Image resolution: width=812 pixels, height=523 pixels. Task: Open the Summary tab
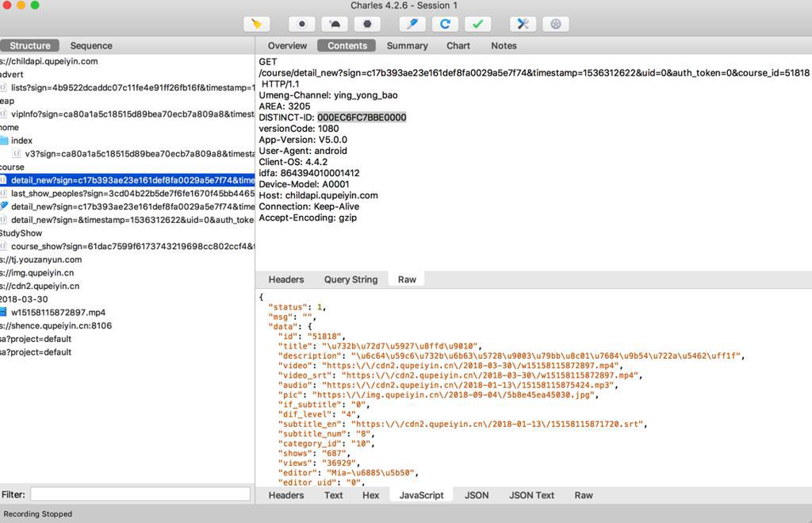pos(407,45)
